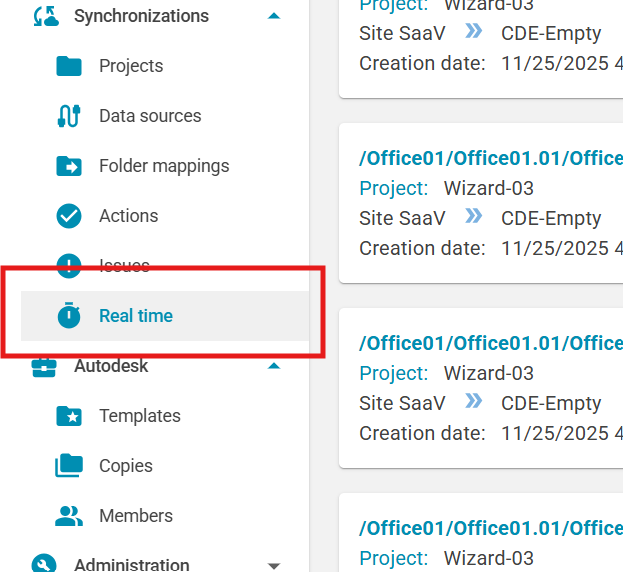Open the third card's /Office01 path link
This screenshot has height=572, width=623.
coord(491,343)
